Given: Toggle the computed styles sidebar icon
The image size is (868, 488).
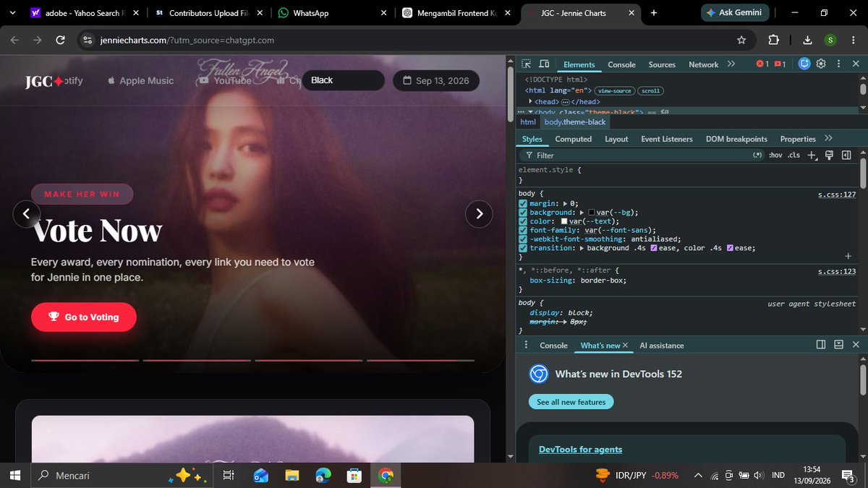Looking at the screenshot, I should [x=846, y=155].
